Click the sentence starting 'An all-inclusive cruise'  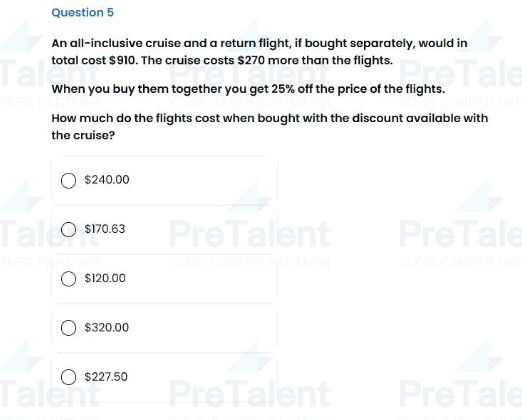click(x=259, y=52)
